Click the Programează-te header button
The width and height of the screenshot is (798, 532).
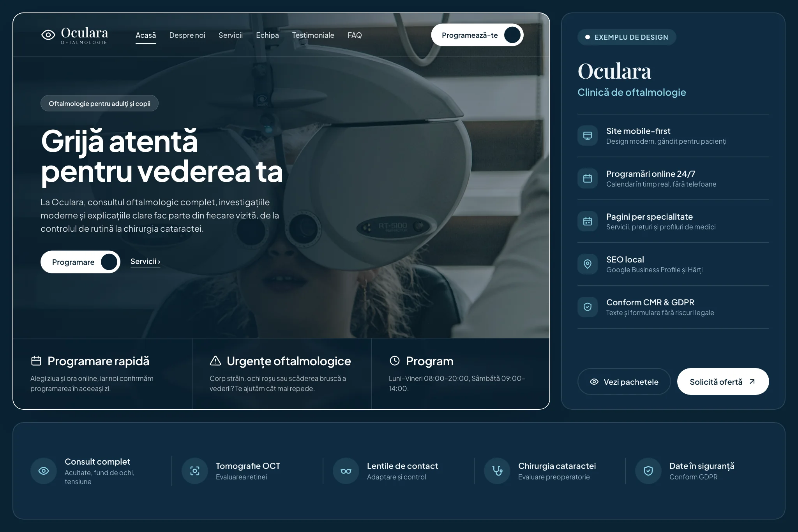coord(477,35)
